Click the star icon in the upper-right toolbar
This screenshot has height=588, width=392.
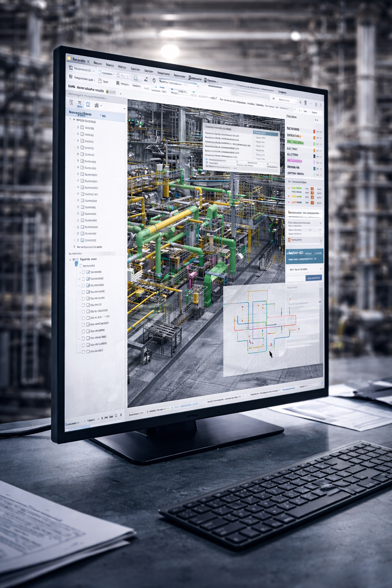(x=301, y=102)
